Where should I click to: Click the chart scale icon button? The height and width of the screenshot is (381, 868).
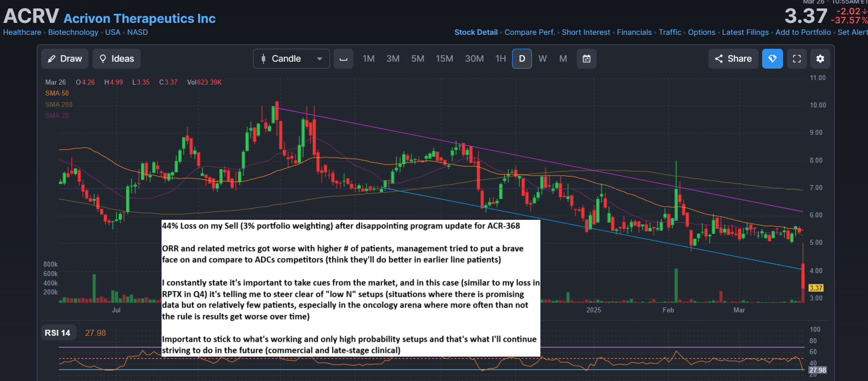pos(344,59)
